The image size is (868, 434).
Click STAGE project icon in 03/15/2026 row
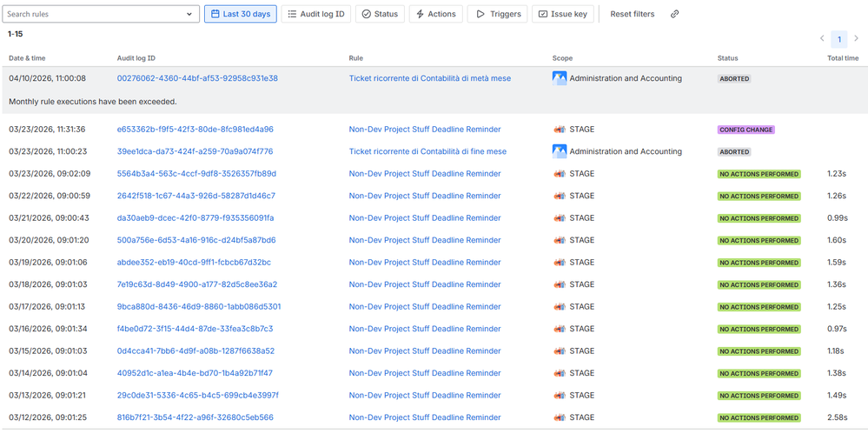(x=559, y=351)
